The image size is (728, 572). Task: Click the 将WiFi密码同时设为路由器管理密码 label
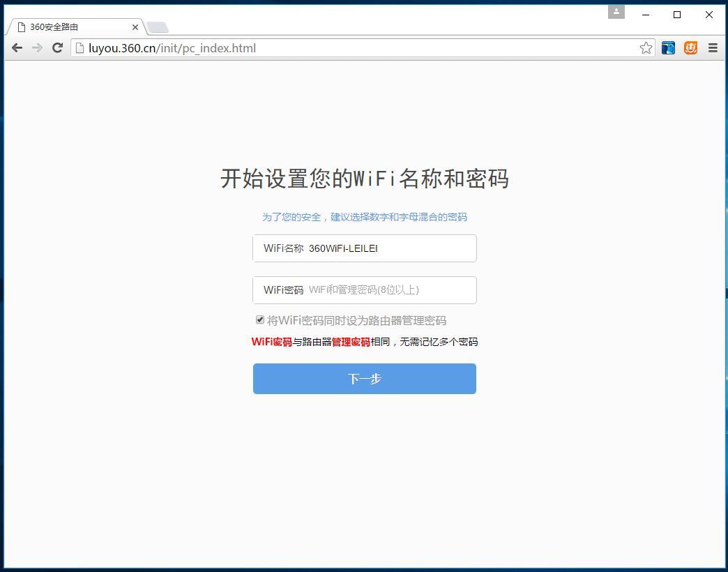(356, 321)
